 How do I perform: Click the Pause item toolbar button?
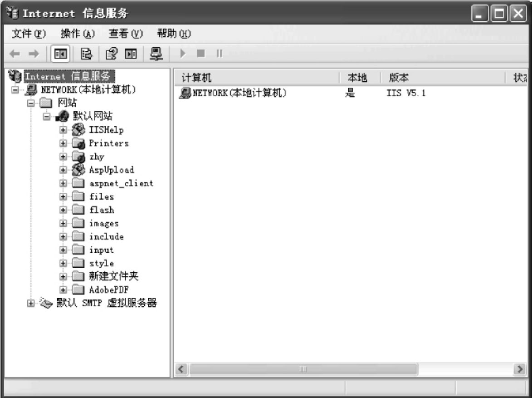click(x=220, y=54)
